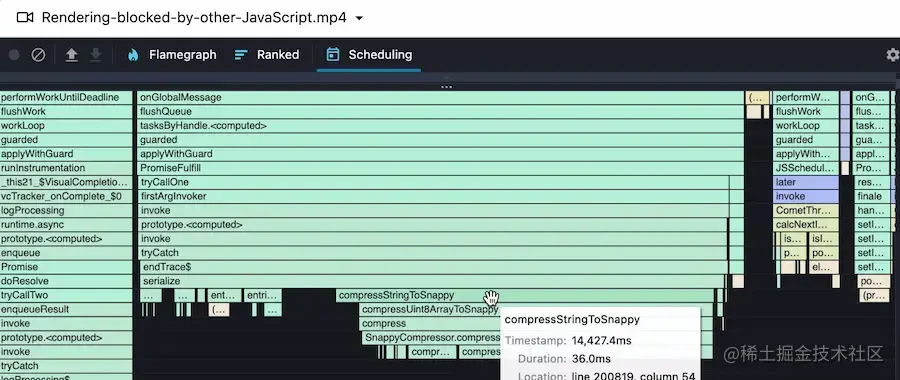900x380 pixels.
Task: Click the doResolve flame bar
Action: tap(66, 281)
